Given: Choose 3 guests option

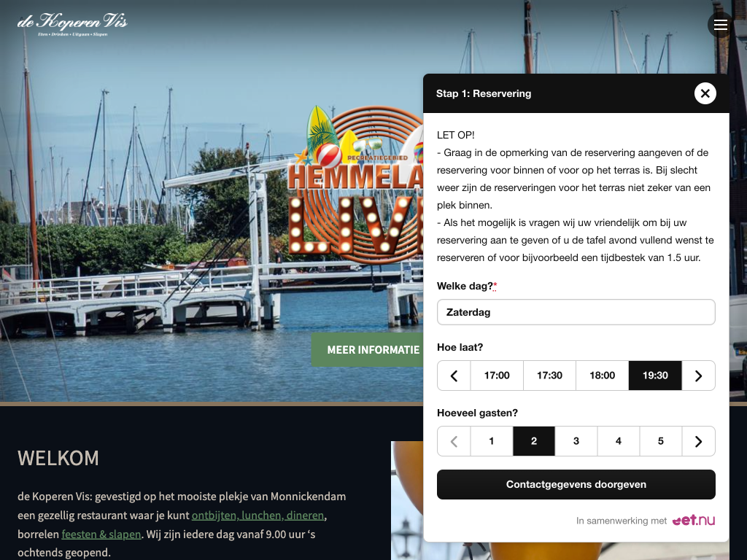Looking at the screenshot, I should click(x=576, y=441).
